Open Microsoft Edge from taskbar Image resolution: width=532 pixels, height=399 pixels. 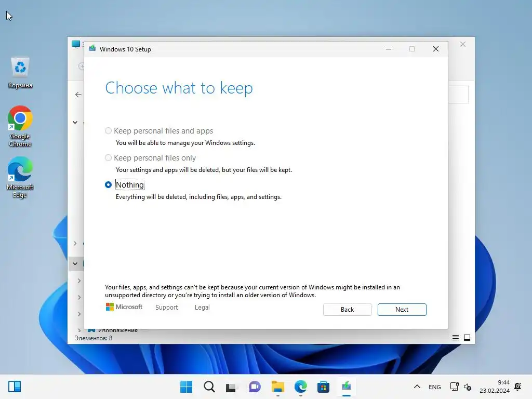tap(301, 387)
